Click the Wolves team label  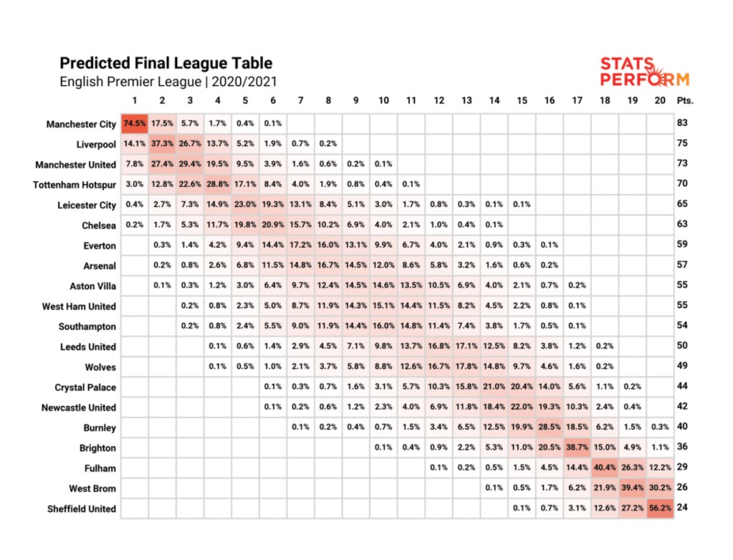pos(100,367)
